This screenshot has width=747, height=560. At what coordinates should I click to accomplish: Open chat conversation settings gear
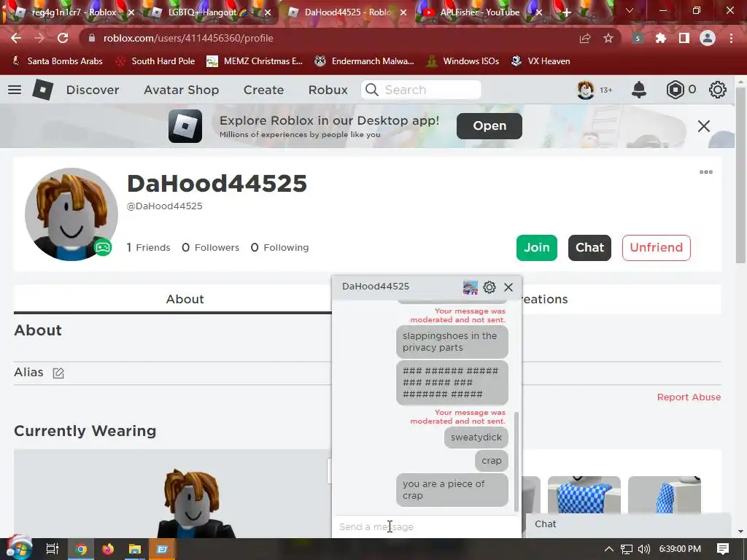(489, 287)
